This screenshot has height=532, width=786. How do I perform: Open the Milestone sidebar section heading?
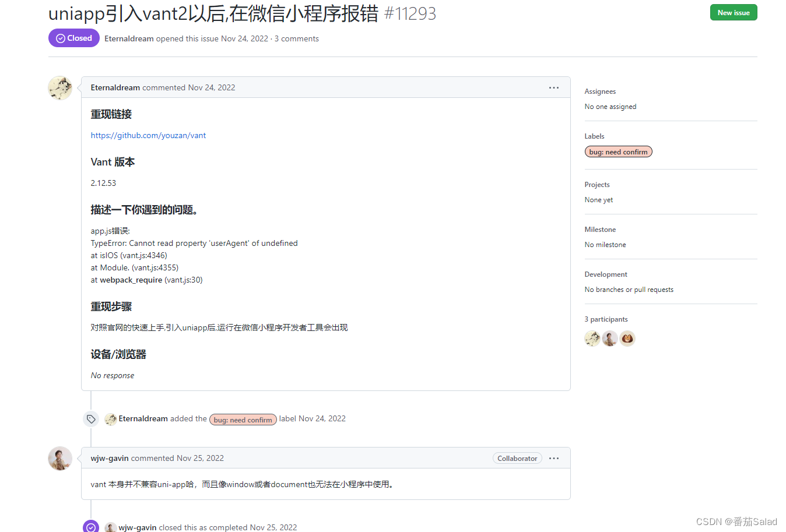[600, 230]
